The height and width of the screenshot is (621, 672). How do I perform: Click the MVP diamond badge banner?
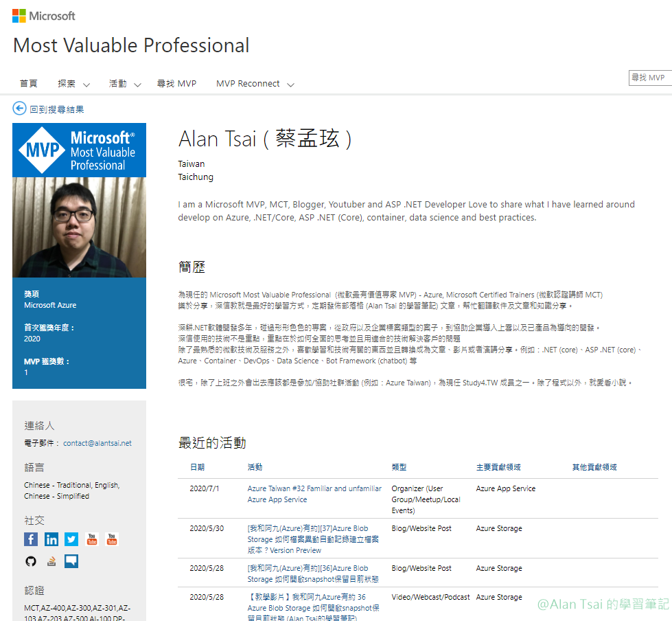click(80, 150)
